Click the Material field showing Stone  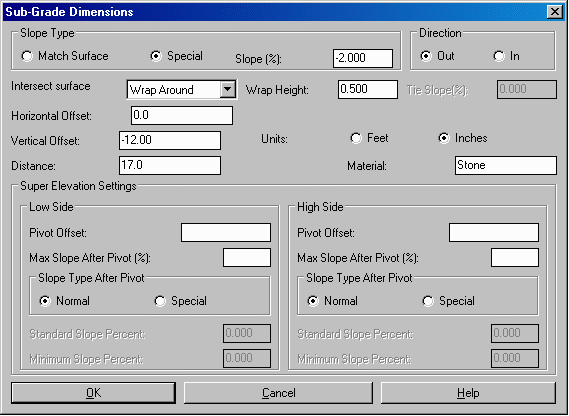coord(506,166)
